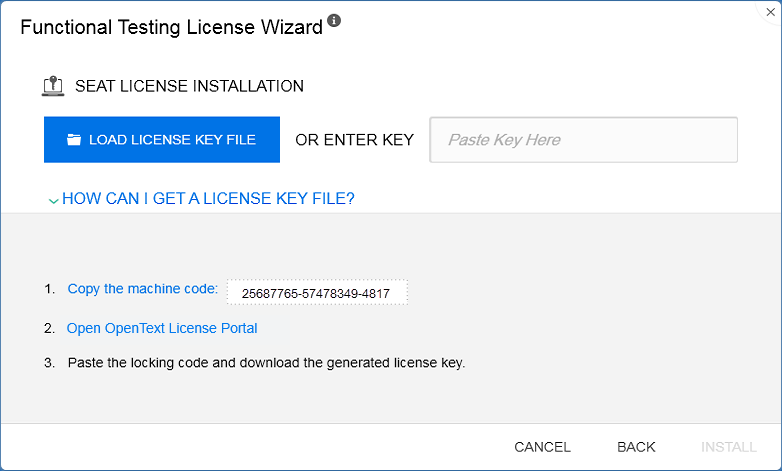Click the seat license icon
782x471 pixels.
click(53, 86)
